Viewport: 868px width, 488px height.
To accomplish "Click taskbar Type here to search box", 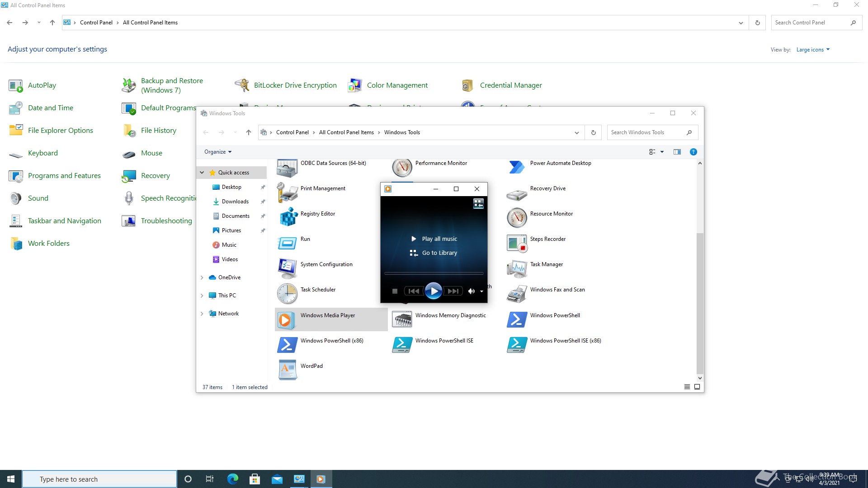I will click(99, 479).
